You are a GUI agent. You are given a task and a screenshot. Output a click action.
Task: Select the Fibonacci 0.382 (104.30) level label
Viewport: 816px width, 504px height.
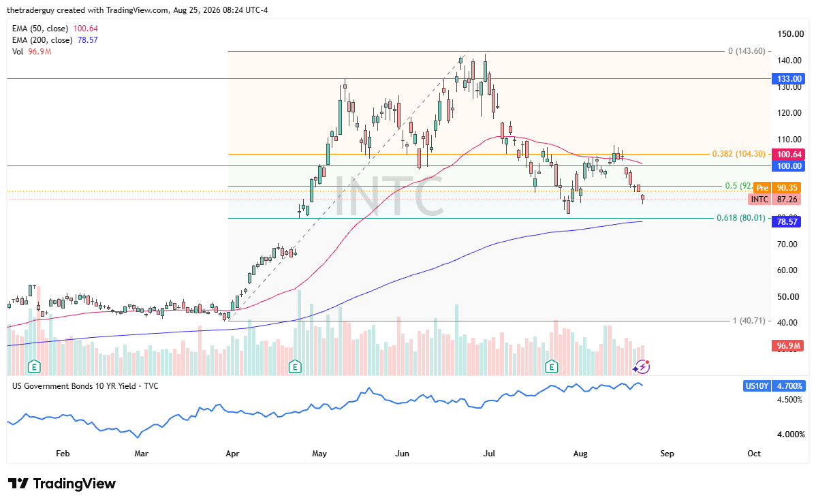(738, 154)
